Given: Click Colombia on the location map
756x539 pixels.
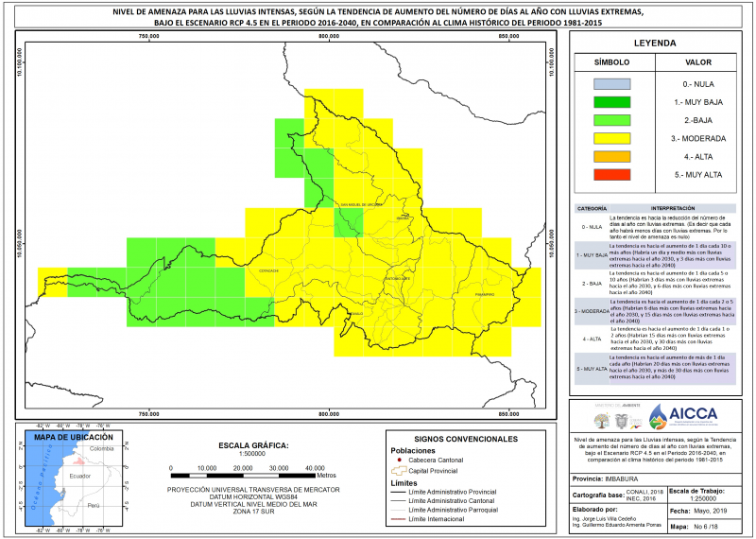Looking at the screenshot, I should [x=101, y=448].
